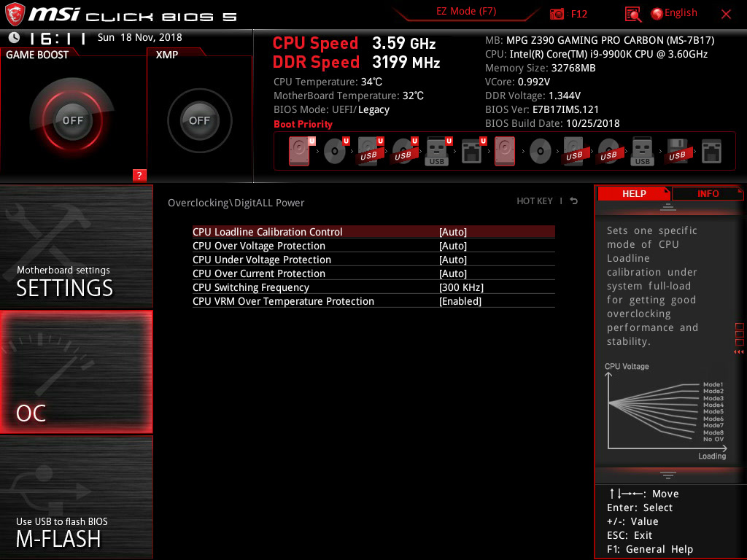Go back with the return arrow icon
747x560 pixels.
[x=574, y=201]
